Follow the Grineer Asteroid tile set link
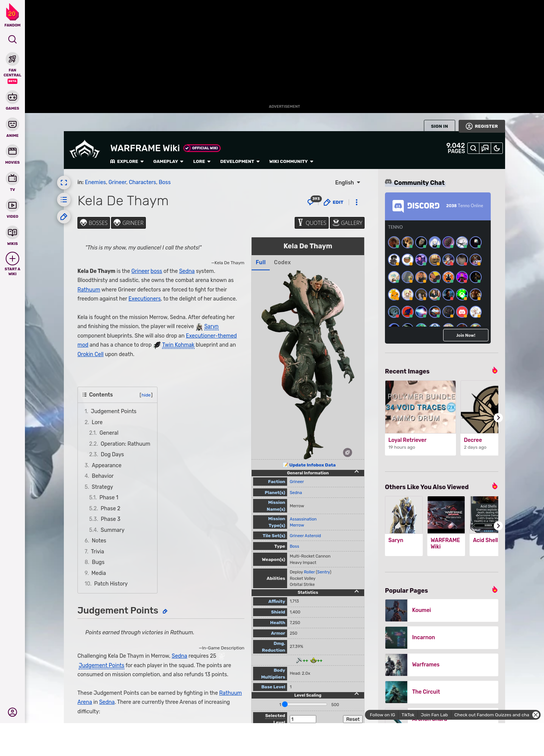544x756 pixels. coord(305,536)
